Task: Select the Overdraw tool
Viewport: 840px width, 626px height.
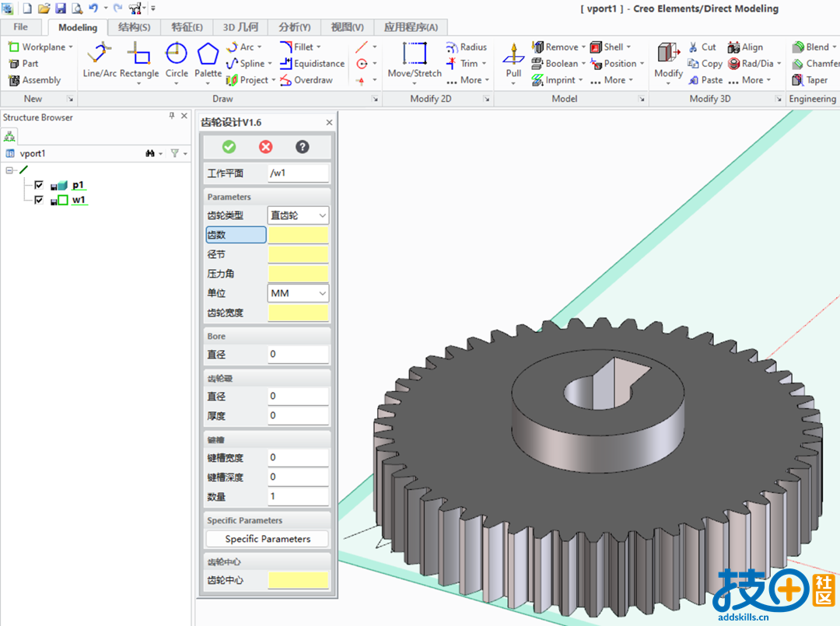Action: pos(306,80)
